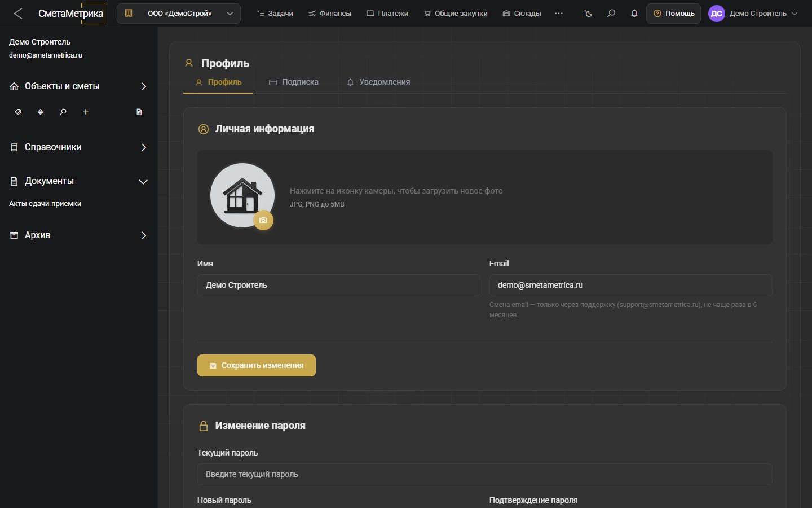Toggle the dark mode moon icon

[x=588, y=14]
